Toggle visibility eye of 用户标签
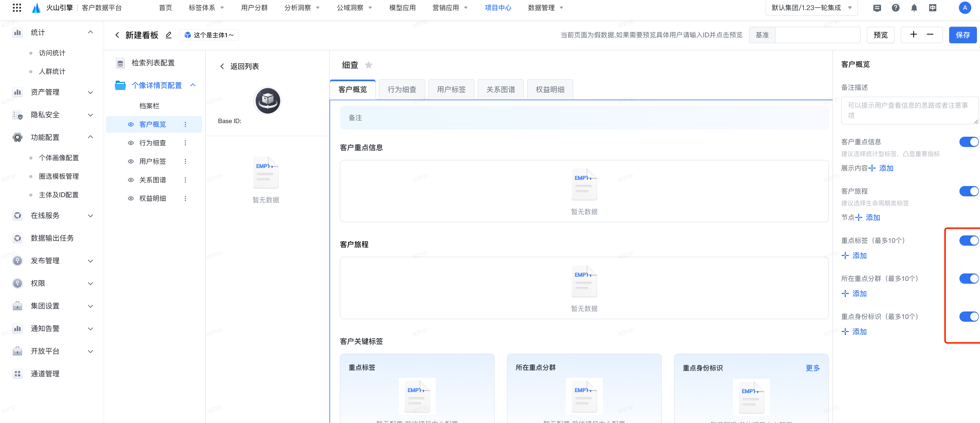 131,161
